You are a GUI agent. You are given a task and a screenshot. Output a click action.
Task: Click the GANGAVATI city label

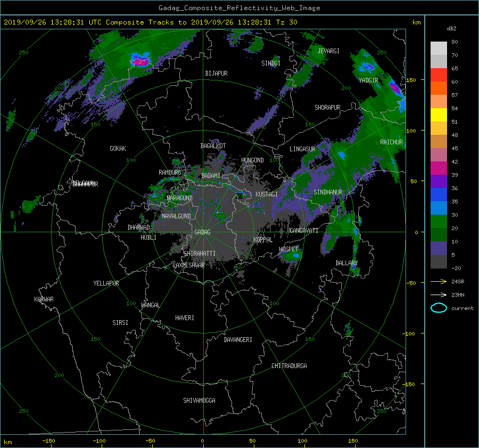click(304, 231)
